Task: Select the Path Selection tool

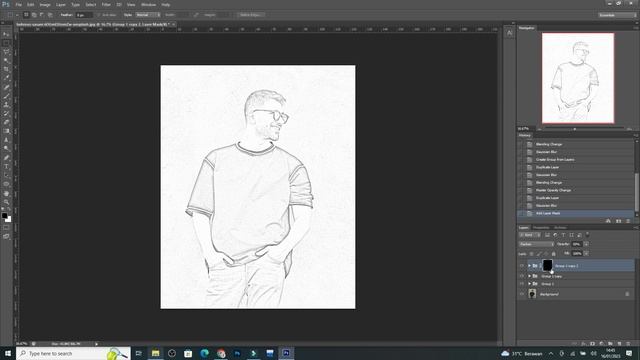Action: [x=6, y=175]
